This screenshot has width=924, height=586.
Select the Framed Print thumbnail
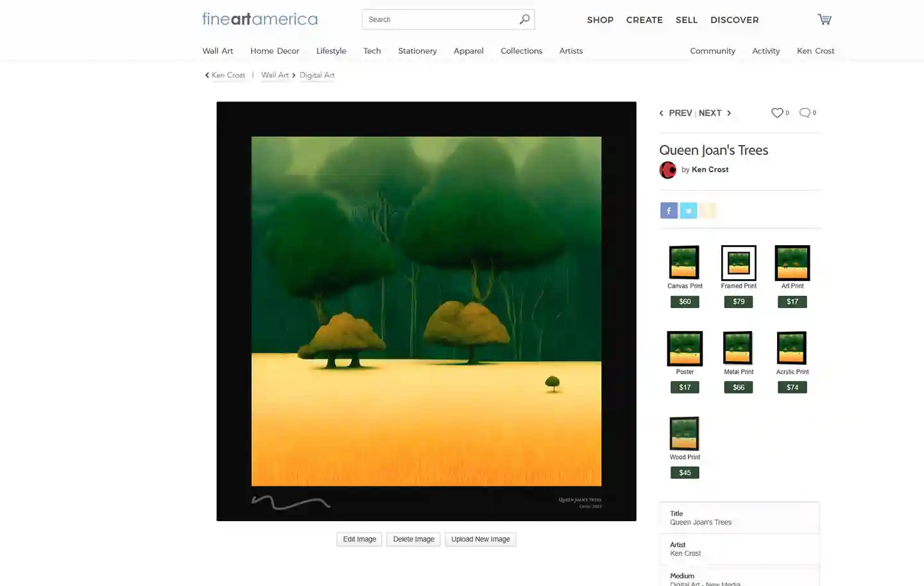[x=739, y=263]
